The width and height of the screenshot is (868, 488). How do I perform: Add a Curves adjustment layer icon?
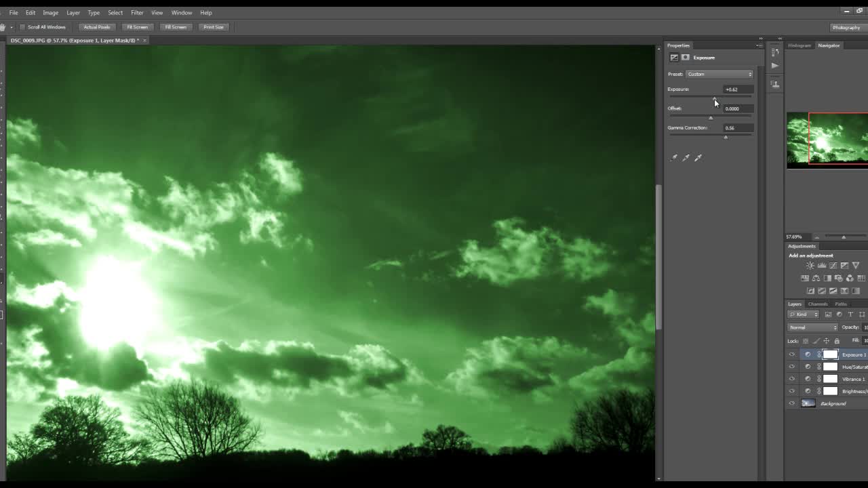click(833, 265)
